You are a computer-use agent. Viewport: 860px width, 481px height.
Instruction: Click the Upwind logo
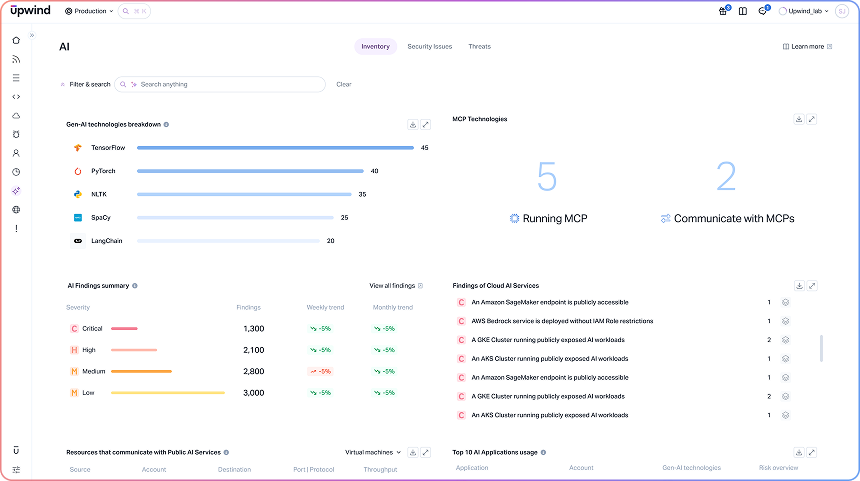pos(30,10)
